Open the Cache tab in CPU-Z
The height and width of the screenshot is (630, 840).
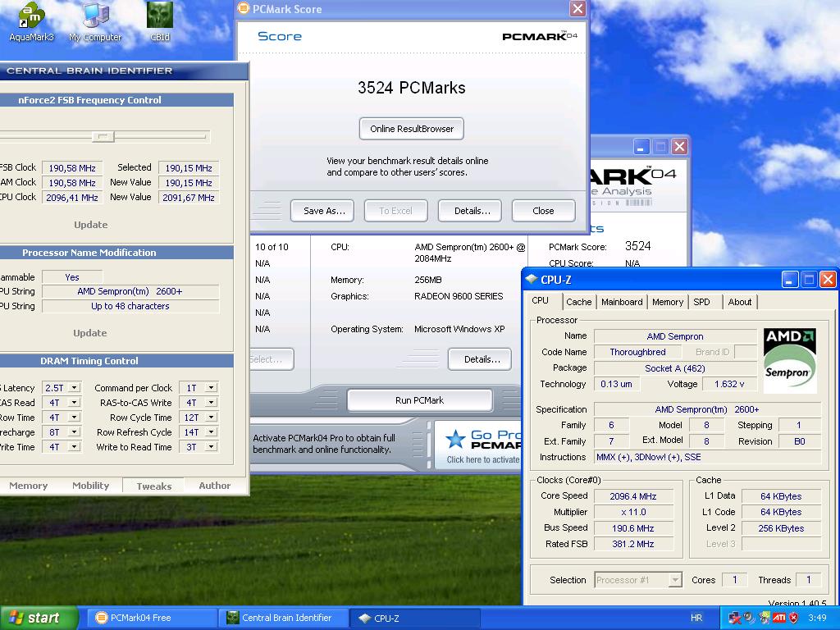pos(578,302)
